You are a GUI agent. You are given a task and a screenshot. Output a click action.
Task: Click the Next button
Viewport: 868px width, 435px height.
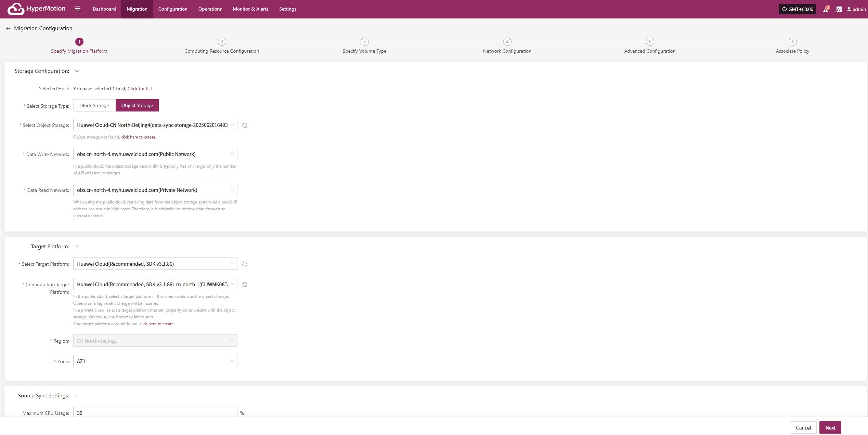point(830,427)
